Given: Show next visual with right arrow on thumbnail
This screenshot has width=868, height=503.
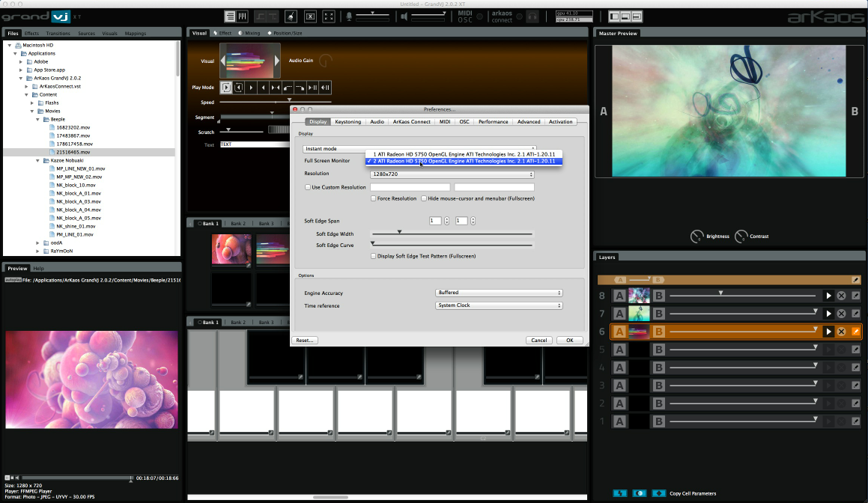Looking at the screenshot, I should (277, 61).
